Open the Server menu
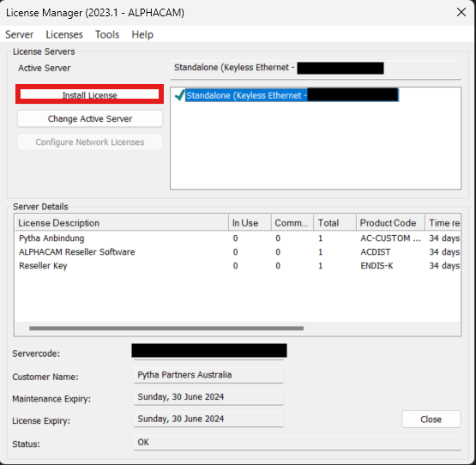476x465 pixels. (20, 34)
